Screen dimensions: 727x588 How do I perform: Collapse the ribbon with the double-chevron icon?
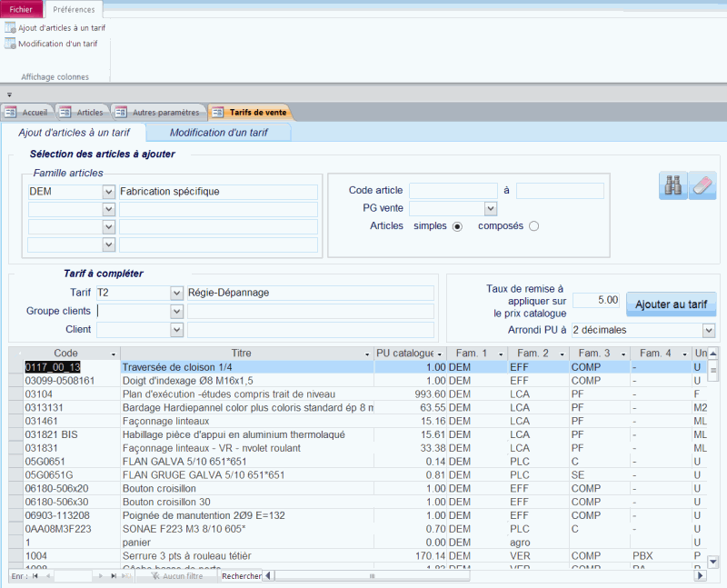pyautogui.click(x=8, y=94)
